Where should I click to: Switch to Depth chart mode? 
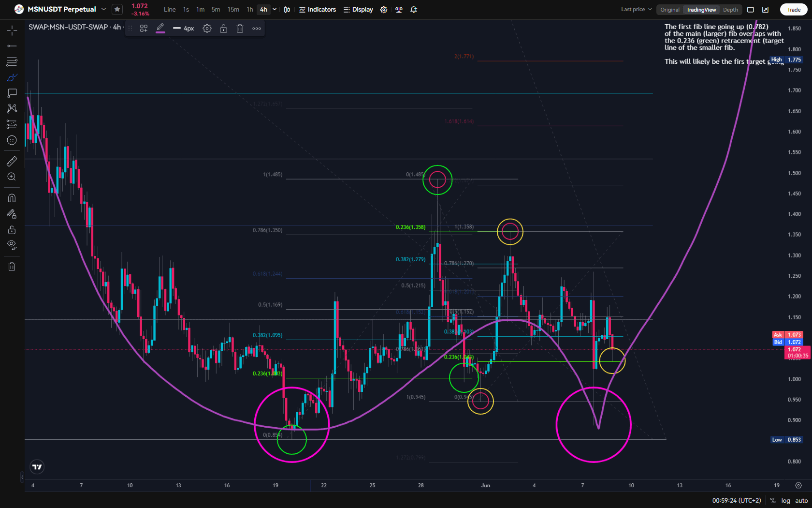[730, 10]
